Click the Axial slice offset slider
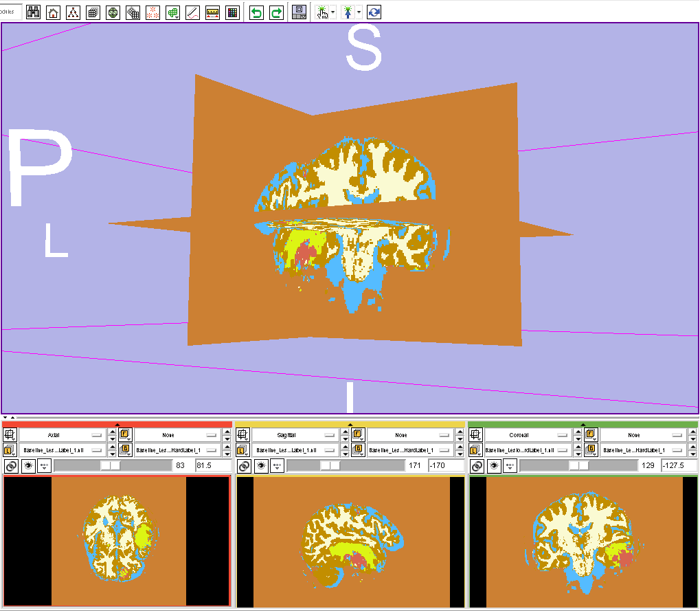Screen dimensions: 700x611 click(110, 466)
